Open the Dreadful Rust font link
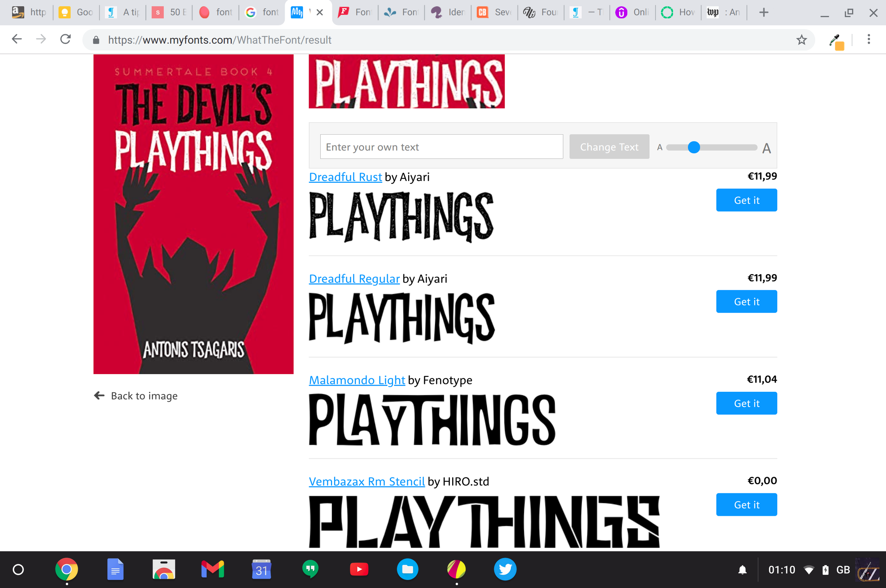 pyautogui.click(x=346, y=177)
